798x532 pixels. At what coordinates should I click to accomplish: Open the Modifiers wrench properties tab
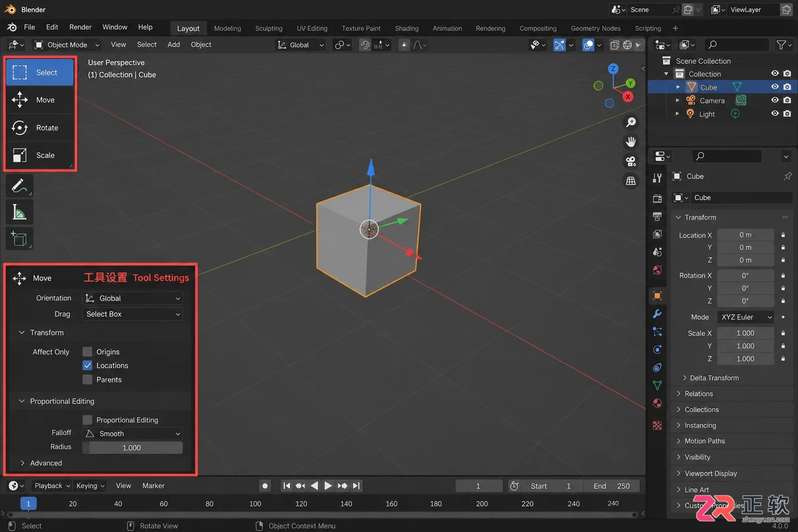(x=657, y=314)
